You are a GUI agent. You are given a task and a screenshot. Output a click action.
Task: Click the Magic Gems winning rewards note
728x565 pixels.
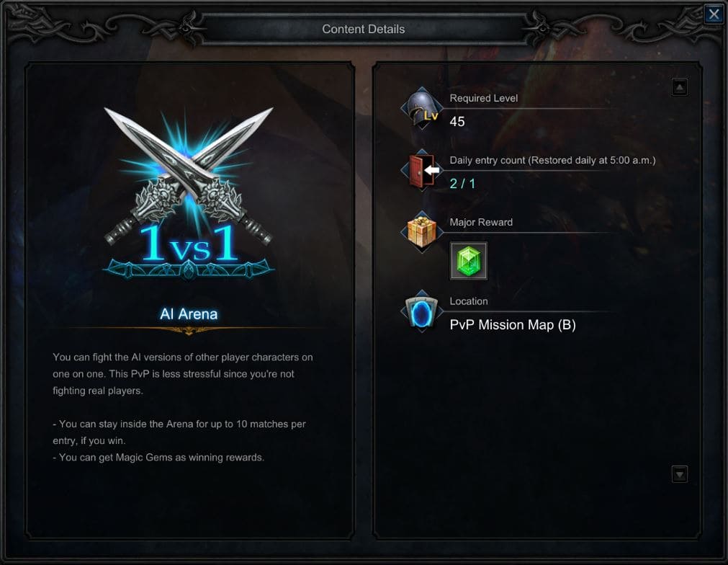[158, 458]
